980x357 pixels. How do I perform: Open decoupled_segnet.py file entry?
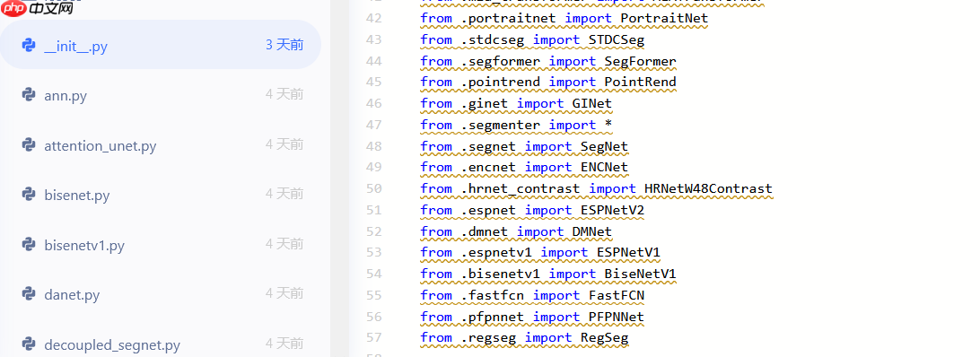(x=161, y=344)
